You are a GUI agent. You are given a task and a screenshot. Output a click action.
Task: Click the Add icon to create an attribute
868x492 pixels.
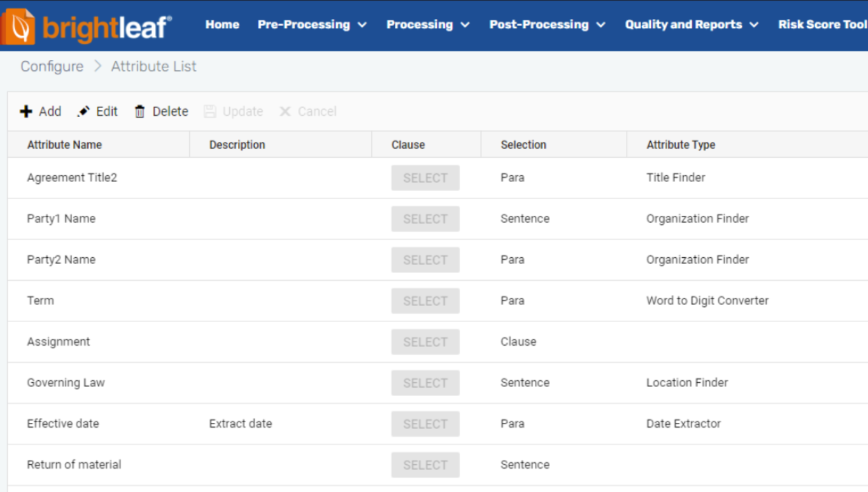click(x=26, y=111)
